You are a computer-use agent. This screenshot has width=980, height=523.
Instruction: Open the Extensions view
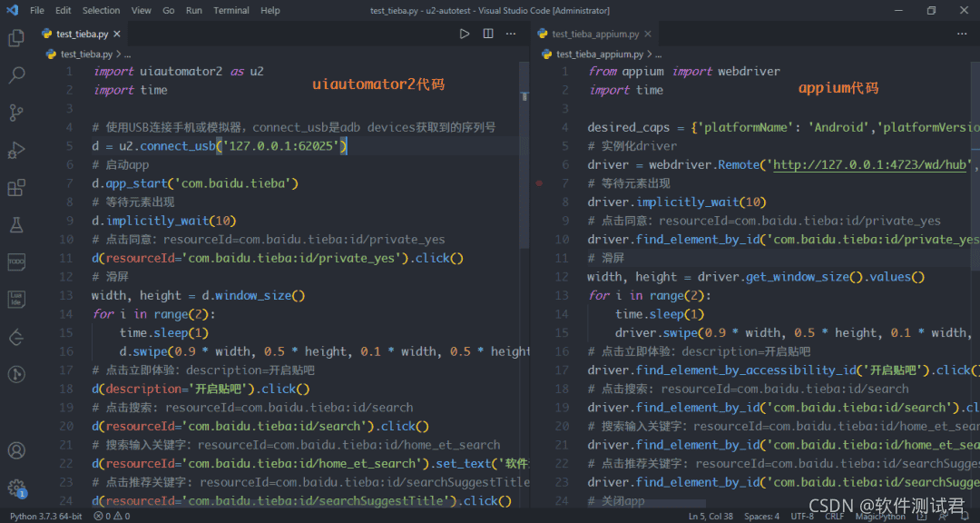(x=16, y=188)
